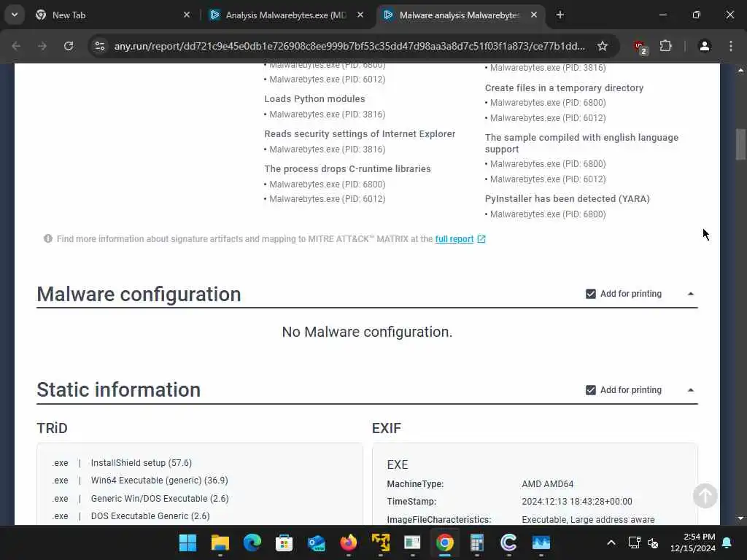Select PyInstaller has been detected (YARA) heading
The height and width of the screenshot is (560, 747).
pos(567,198)
